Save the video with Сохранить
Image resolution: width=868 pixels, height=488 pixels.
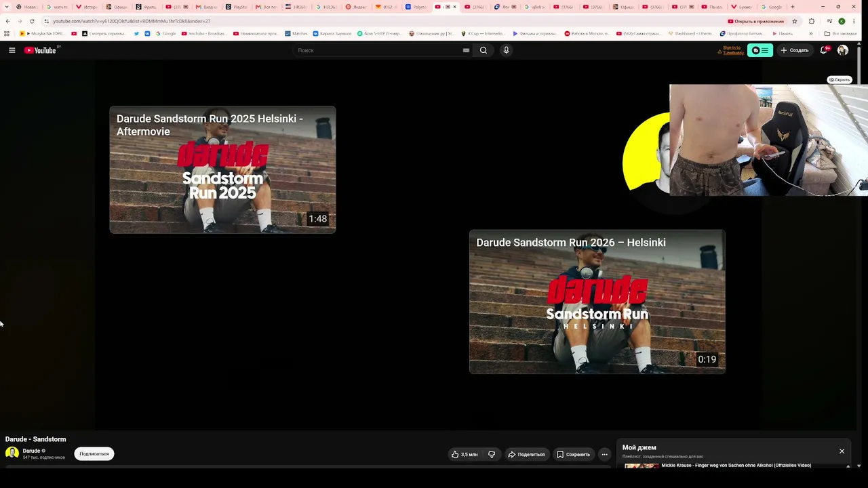point(574,454)
